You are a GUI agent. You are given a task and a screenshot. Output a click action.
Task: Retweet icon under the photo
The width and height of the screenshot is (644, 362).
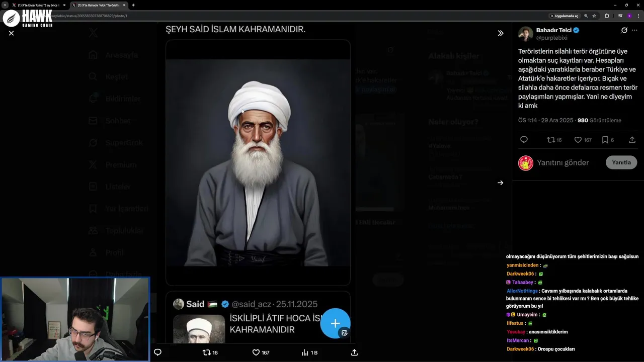(210, 352)
